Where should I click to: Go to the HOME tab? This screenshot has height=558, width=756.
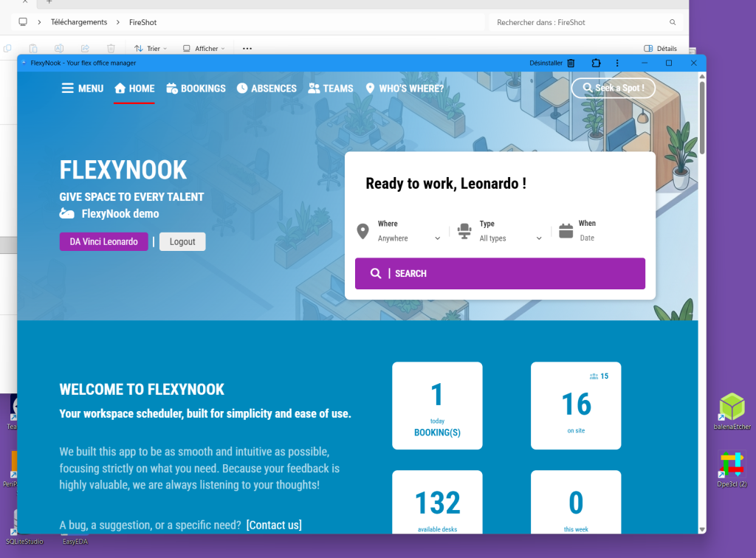click(134, 88)
